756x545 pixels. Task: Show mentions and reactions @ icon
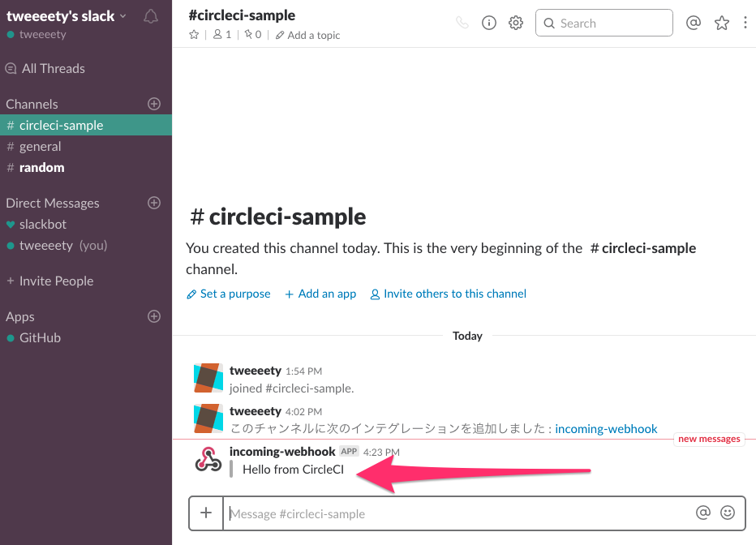coord(693,23)
